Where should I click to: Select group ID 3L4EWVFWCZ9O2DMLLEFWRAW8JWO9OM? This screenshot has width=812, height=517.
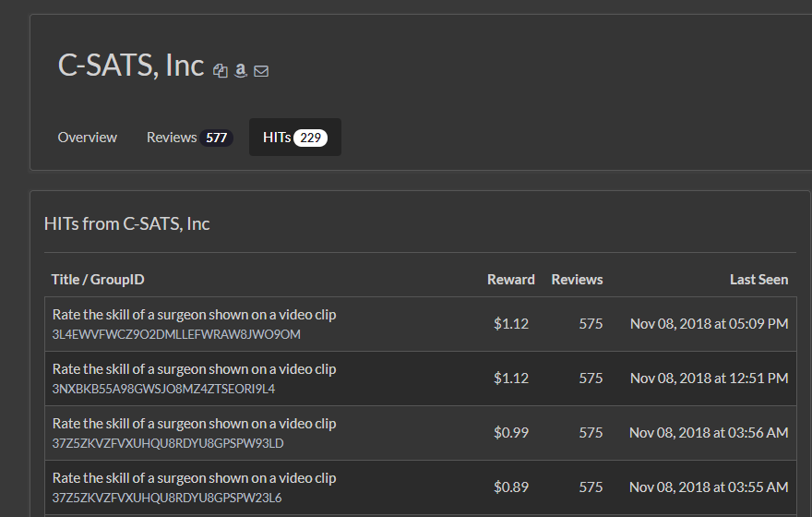pyautogui.click(x=176, y=334)
